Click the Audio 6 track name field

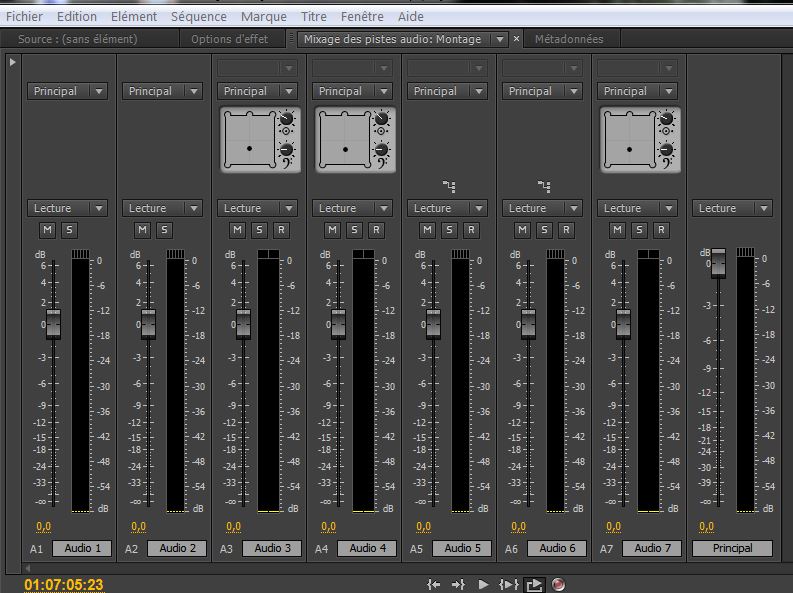pyautogui.click(x=558, y=548)
